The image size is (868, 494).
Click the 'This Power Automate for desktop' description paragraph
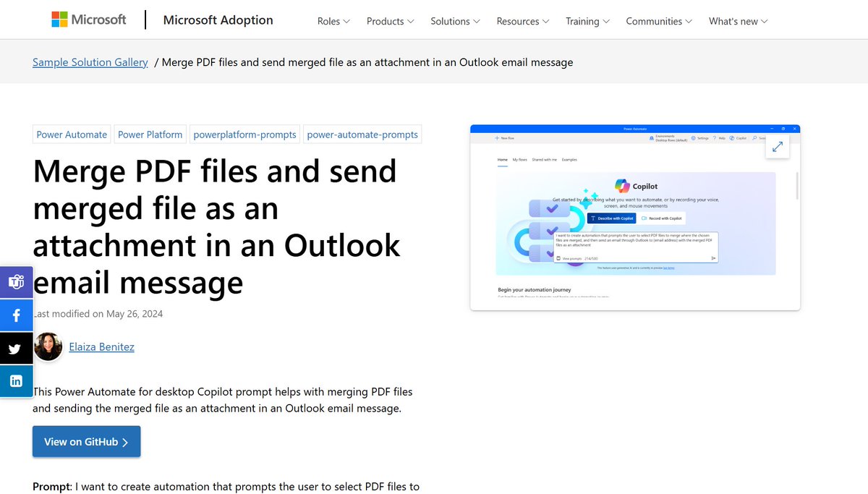coord(222,400)
